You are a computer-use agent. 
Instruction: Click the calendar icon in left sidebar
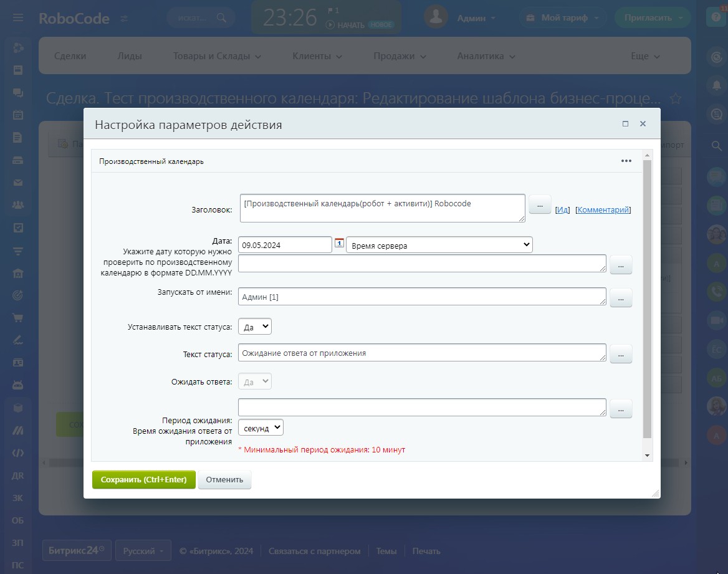tap(18, 115)
